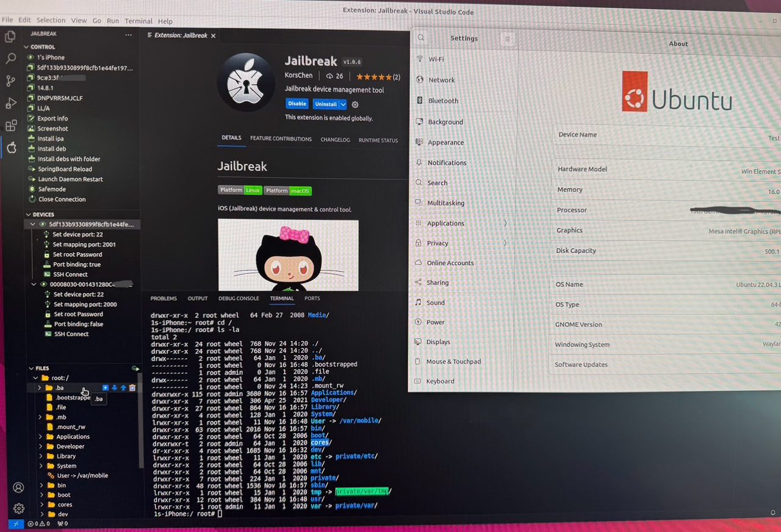
Task: Open the Run and Debug view
Action: coord(10,103)
